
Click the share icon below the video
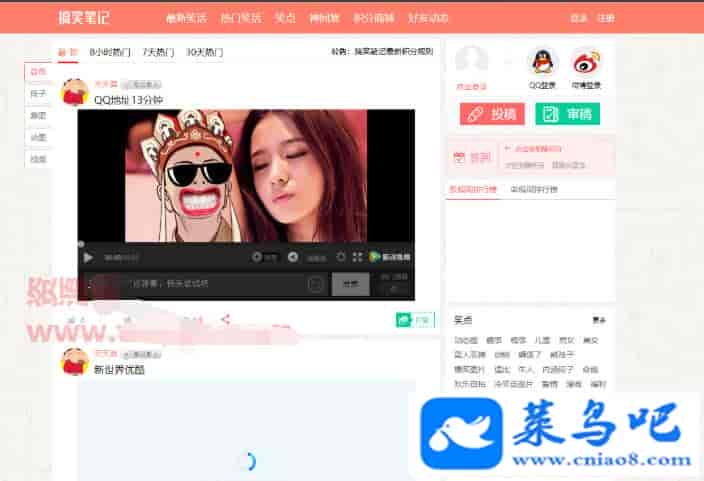tap(225, 320)
